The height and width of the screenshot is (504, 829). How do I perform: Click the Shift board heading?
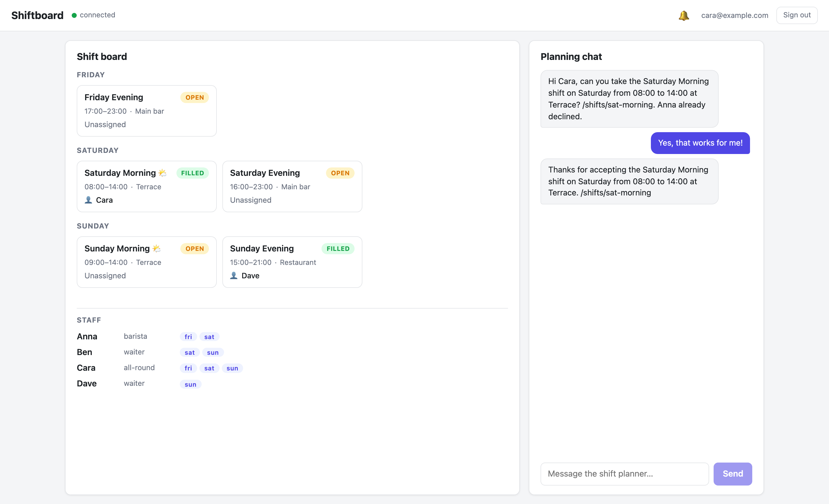[102, 57]
